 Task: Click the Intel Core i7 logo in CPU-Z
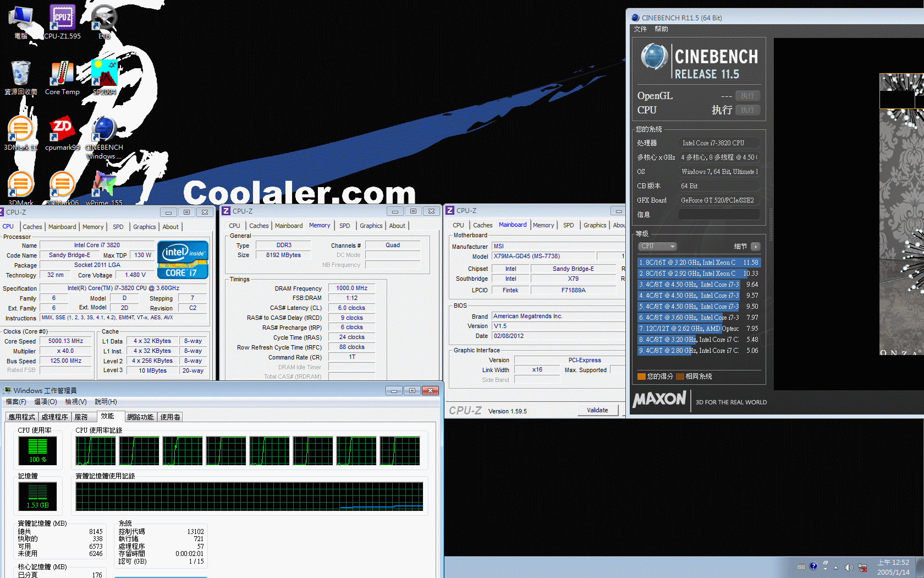183,260
